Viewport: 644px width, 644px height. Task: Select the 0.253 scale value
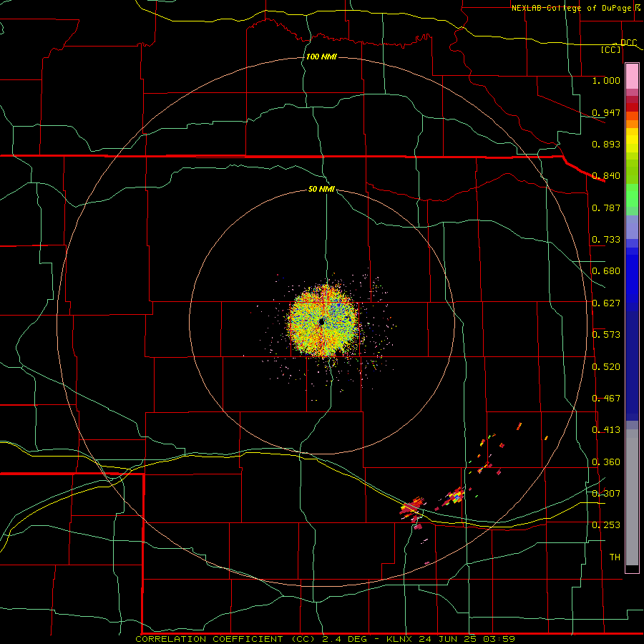point(606,525)
